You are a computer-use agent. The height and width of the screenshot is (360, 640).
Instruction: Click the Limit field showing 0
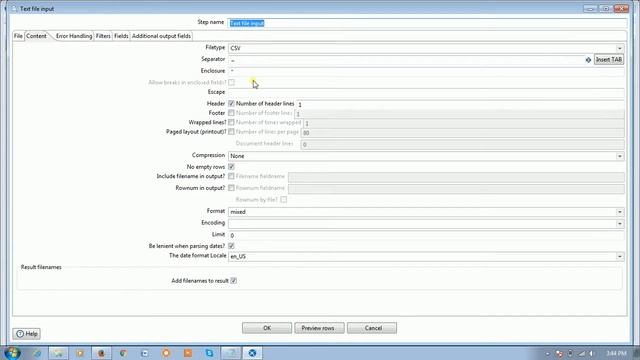(426, 236)
